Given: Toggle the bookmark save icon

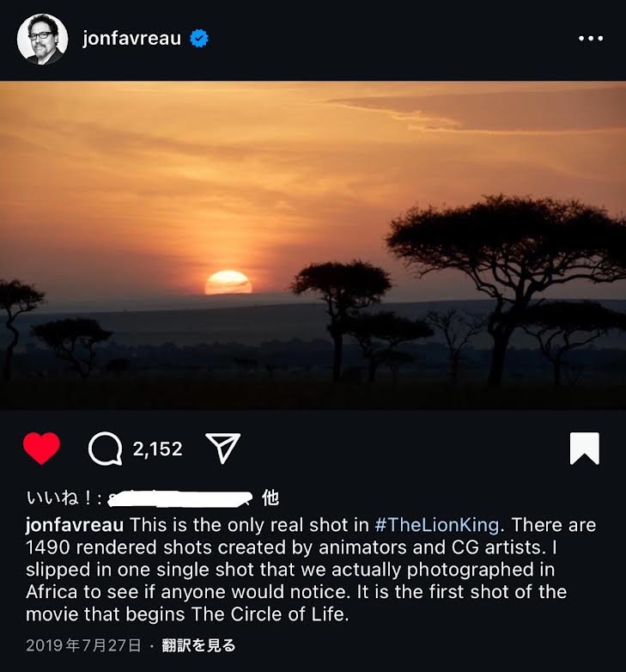Looking at the screenshot, I should (584, 449).
